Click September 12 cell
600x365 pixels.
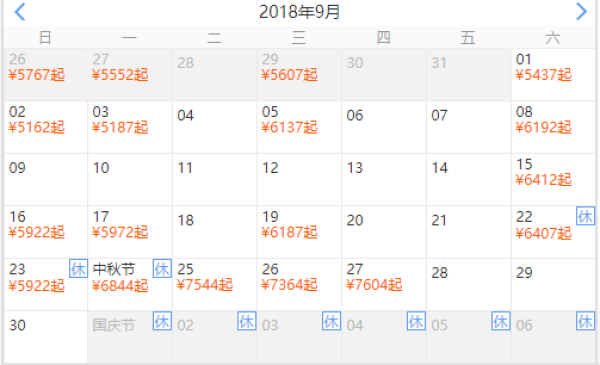(299, 179)
